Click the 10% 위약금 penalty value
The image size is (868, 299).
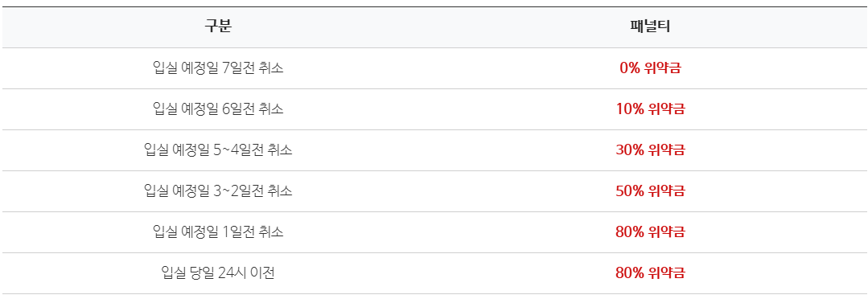650,109
